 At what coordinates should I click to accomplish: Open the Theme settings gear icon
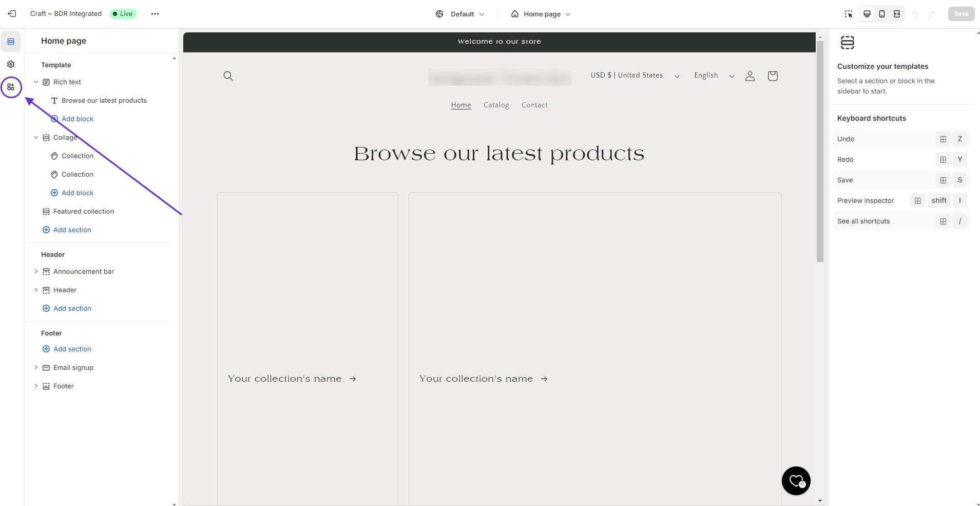(11, 64)
